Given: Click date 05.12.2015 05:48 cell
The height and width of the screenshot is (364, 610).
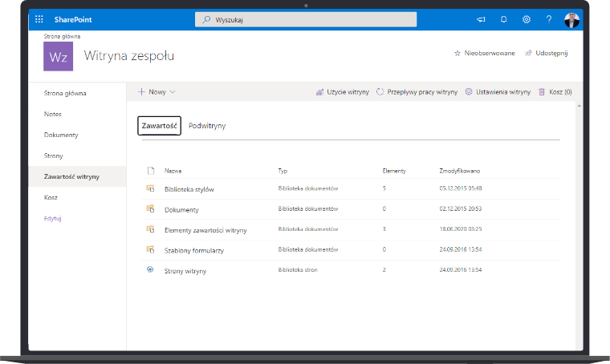Looking at the screenshot, I should click(x=461, y=188).
